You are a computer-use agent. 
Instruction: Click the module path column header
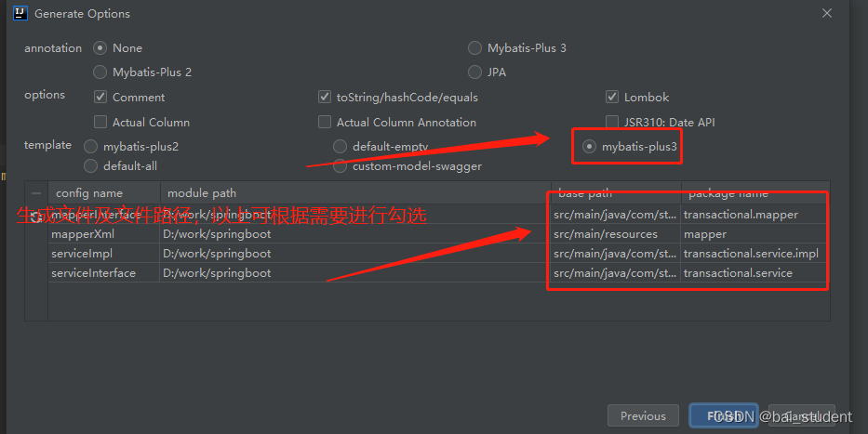(355, 193)
